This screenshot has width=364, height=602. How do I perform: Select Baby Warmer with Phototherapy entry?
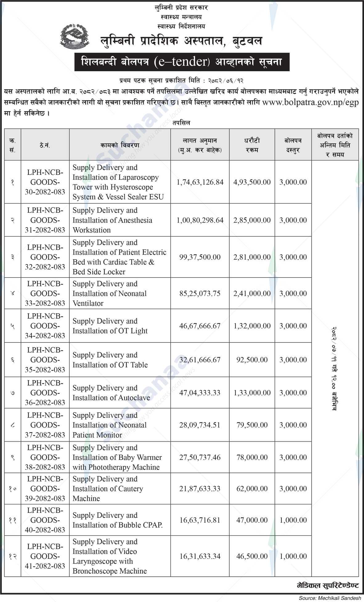[117, 457]
